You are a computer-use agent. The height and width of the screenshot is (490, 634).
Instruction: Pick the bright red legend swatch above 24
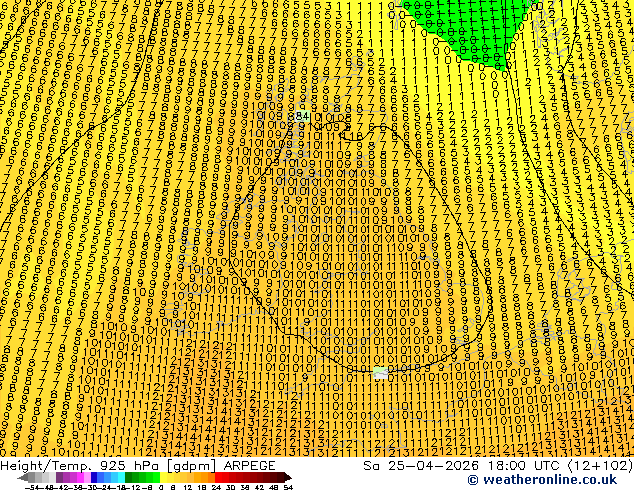[x=218, y=477]
